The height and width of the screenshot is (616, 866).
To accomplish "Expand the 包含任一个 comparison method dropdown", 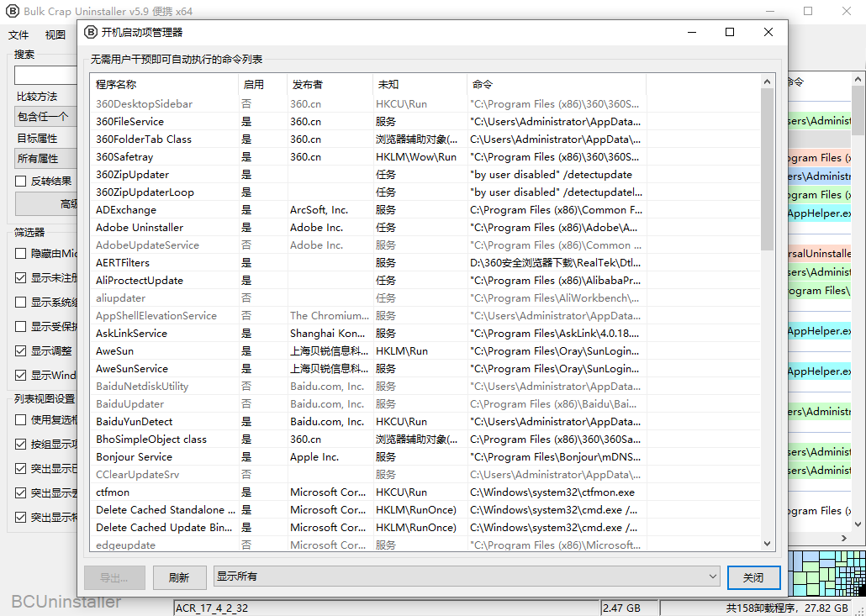I will click(x=46, y=117).
